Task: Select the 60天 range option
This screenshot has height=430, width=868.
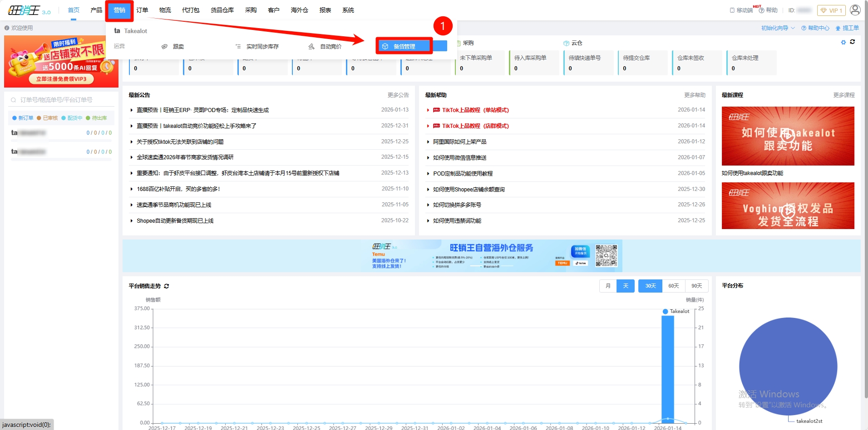Action: point(673,286)
